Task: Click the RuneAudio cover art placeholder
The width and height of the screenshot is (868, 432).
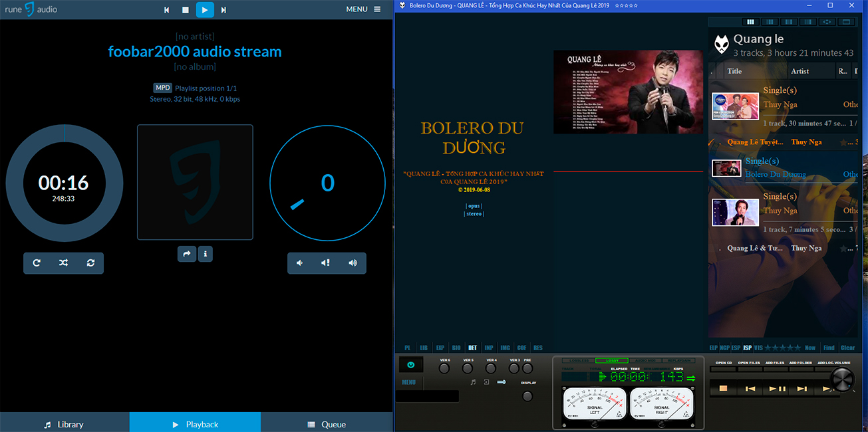Action: [x=195, y=182]
